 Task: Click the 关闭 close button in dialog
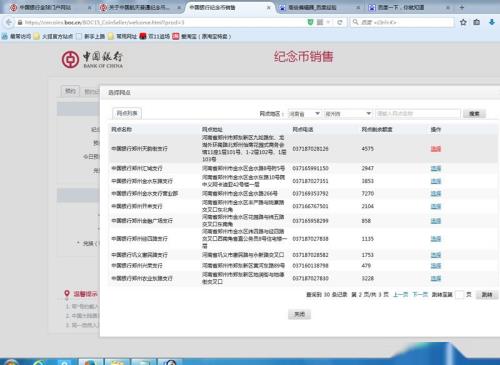tap(299, 314)
